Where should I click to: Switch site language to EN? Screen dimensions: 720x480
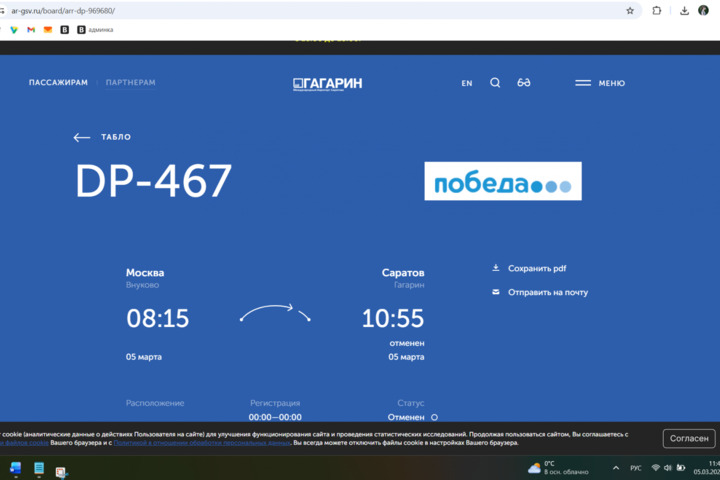(x=467, y=84)
